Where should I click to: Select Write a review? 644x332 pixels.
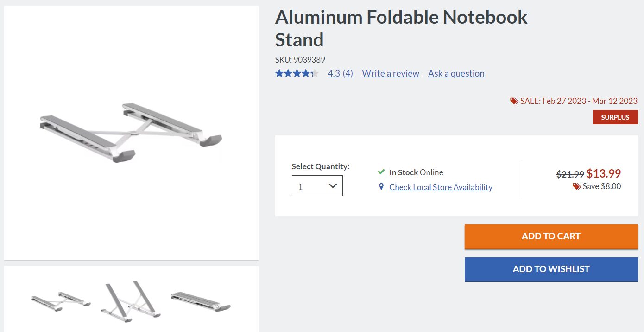click(x=391, y=73)
